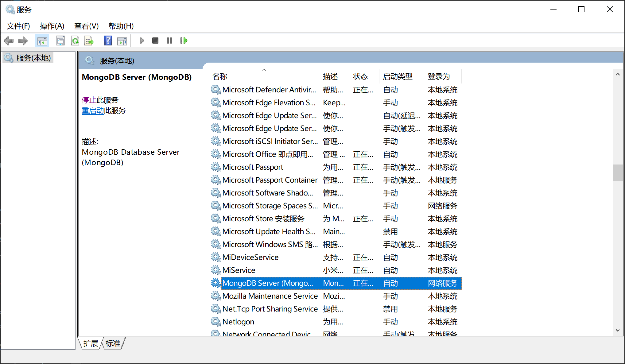Click 网络服务 in the MongoDB Server row
Screen dimensions: 625x364
(x=443, y=283)
